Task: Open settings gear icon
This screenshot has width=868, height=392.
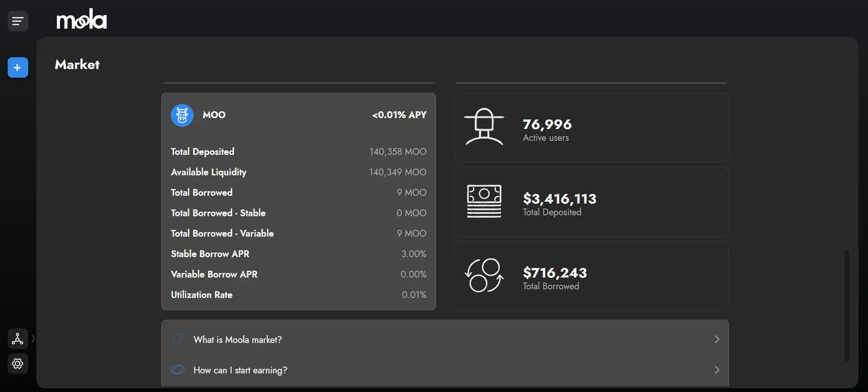Action: (x=18, y=364)
